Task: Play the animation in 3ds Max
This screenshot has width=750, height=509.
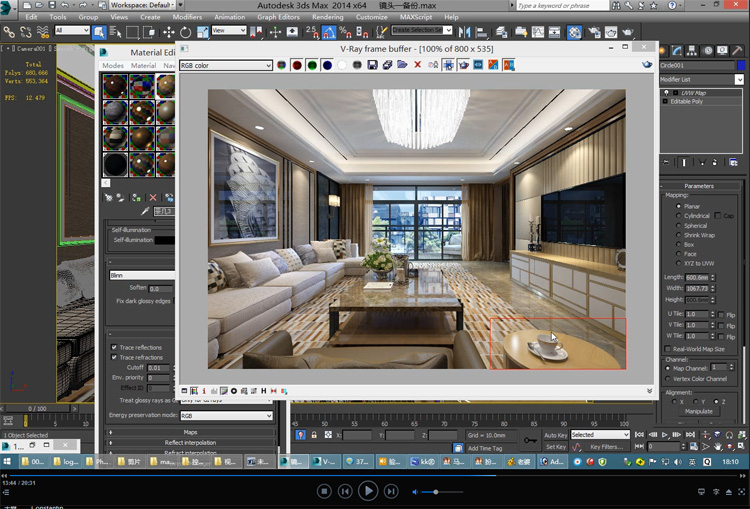Action: pos(664,435)
